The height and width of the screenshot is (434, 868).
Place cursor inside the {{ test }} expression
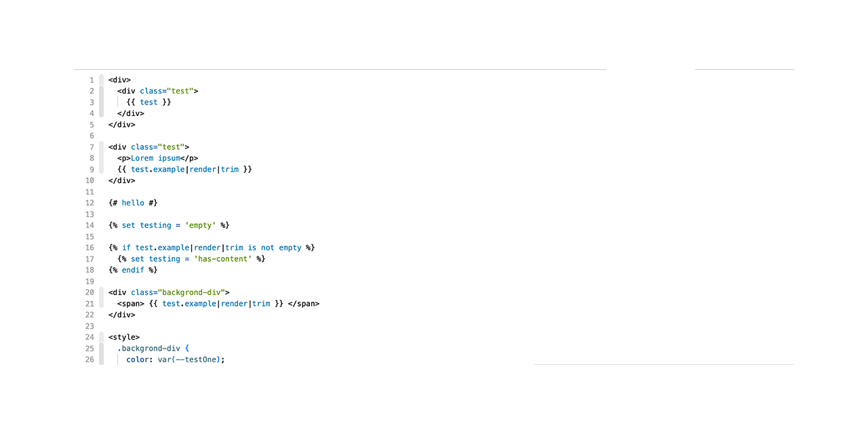click(x=149, y=102)
